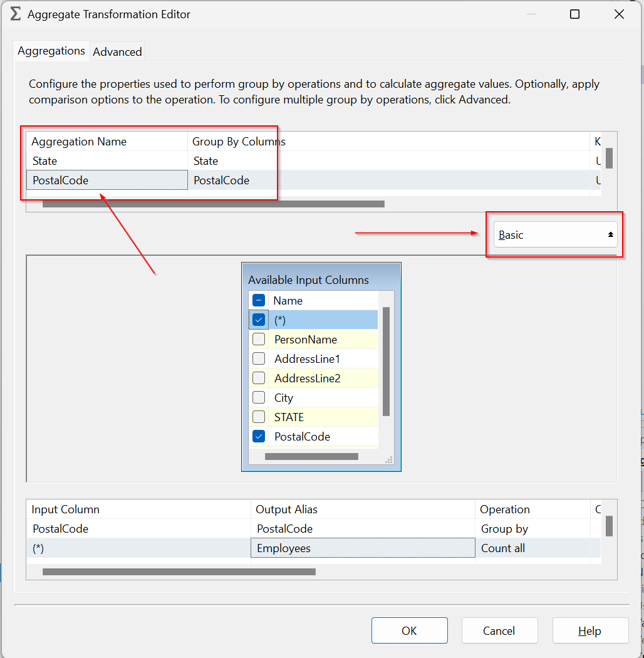The width and height of the screenshot is (644, 658).
Task: Toggle the Name select-all checkbox
Action: (259, 300)
